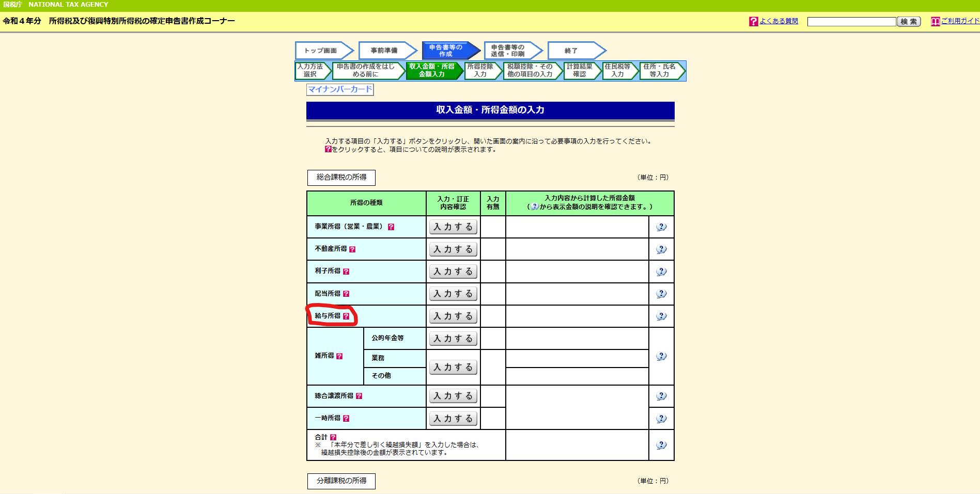Select the 申告書の作成をはじめる前に sub-step

pyautogui.click(x=368, y=71)
